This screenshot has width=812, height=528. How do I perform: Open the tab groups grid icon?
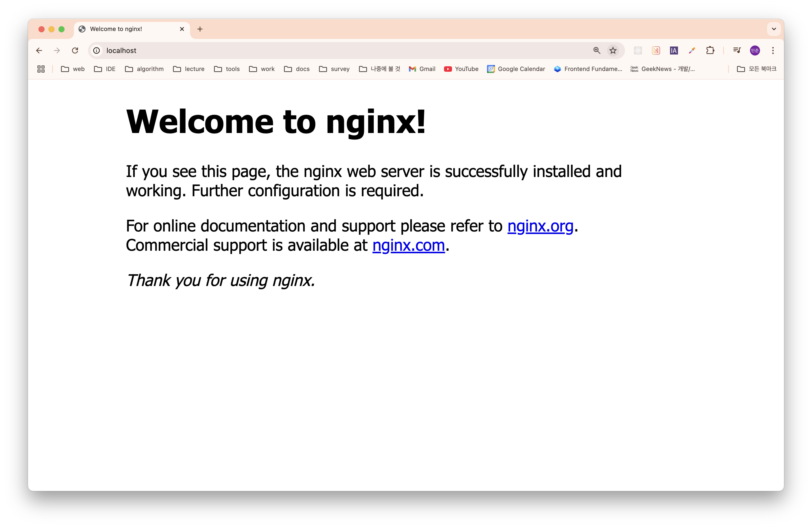coord(41,69)
